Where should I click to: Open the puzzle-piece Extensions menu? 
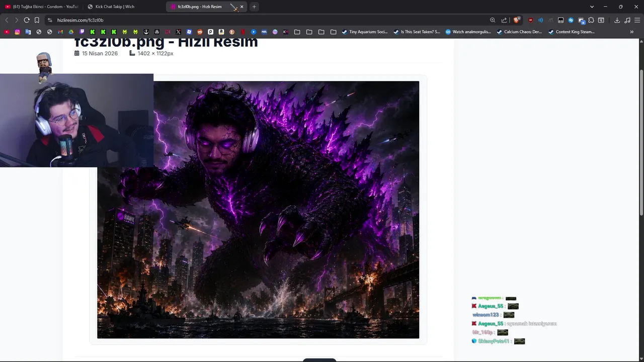click(591, 20)
